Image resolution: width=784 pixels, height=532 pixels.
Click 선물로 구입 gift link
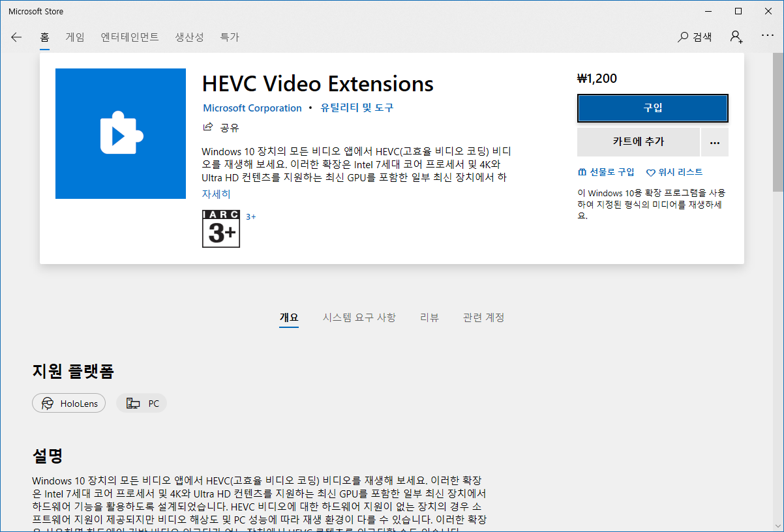click(x=606, y=172)
